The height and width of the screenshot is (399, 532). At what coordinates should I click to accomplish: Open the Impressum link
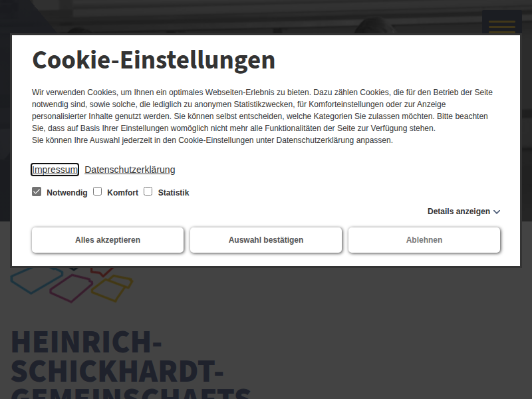coord(55,170)
